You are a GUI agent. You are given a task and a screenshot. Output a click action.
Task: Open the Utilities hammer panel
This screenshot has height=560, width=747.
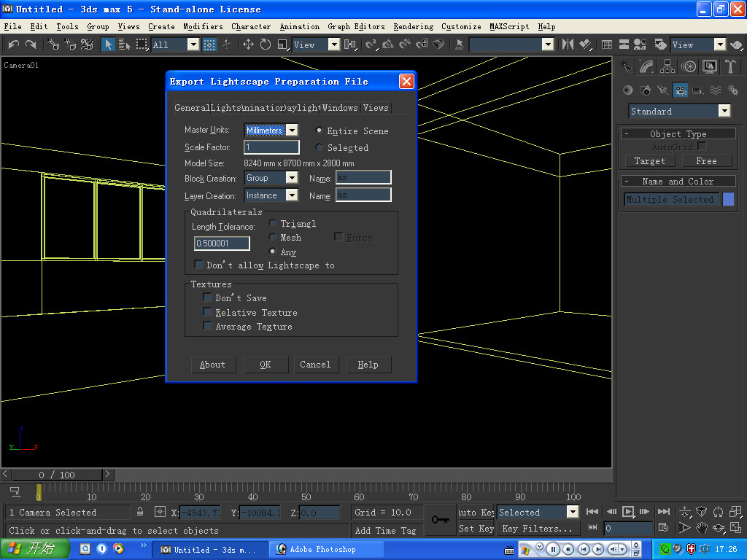[x=730, y=67]
